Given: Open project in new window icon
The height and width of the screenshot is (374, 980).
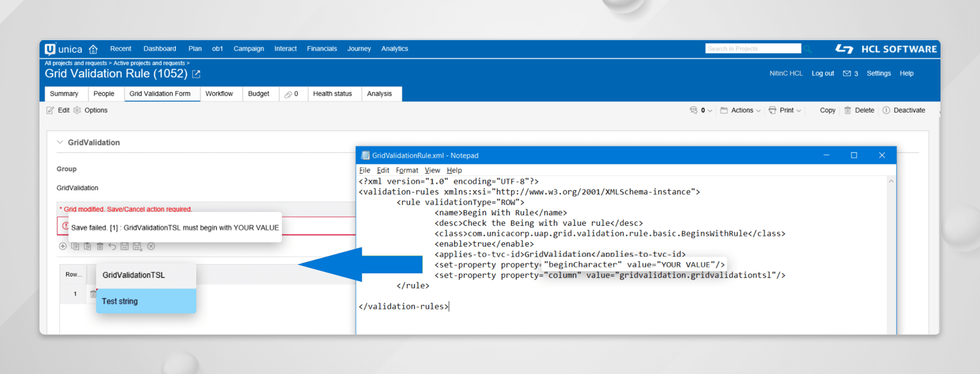Looking at the screenshot, I should tap(196, 74).
